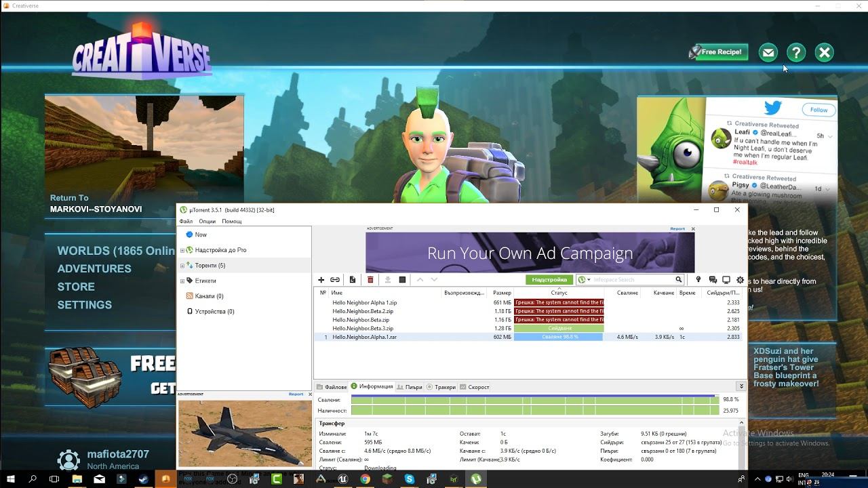This screenshot has width=868, height=488.
Task: Switch to the Тракери tab
Action: [441, 387]
